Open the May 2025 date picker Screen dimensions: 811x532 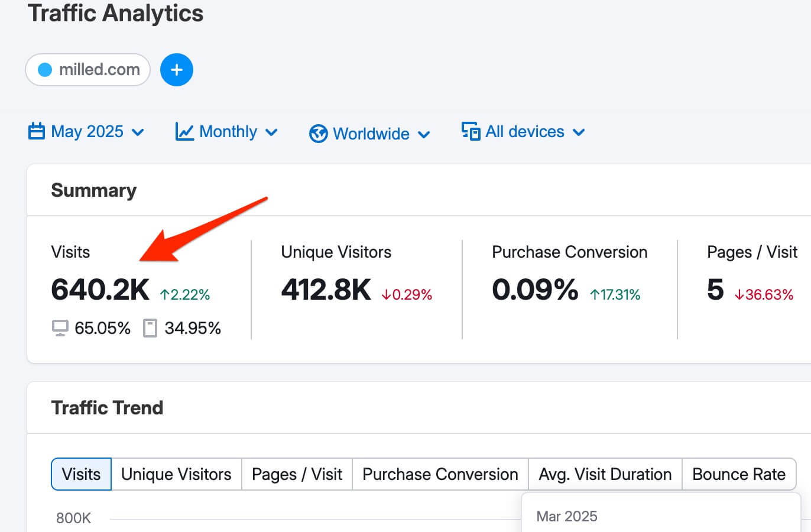[x=86, y=132]
